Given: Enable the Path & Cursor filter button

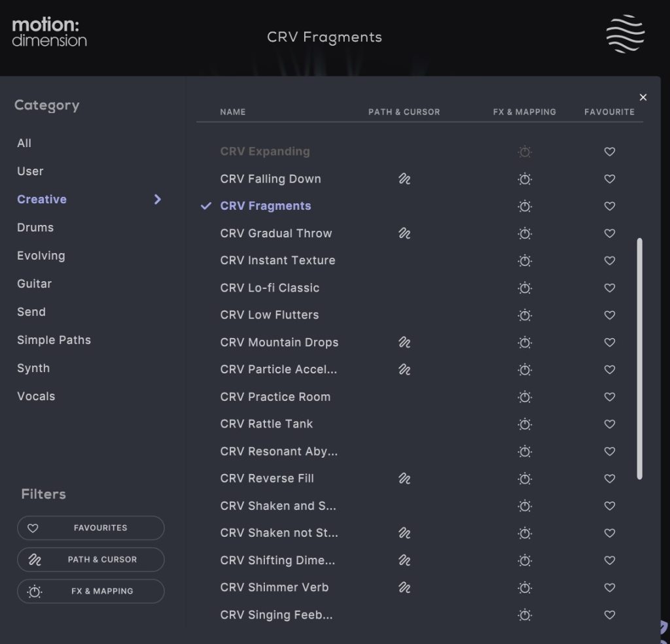Looking at the screenshot, I should (90, 560).
